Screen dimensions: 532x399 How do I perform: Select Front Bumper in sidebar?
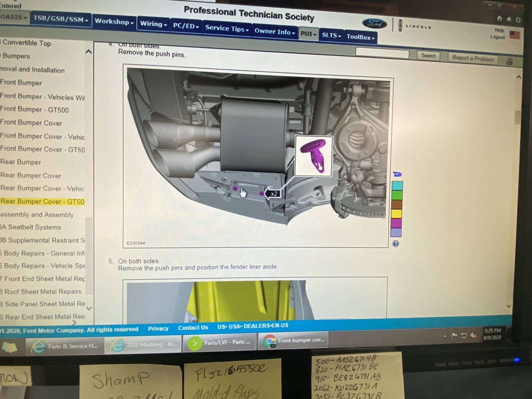pyautogui.click(x=21, y=83)
